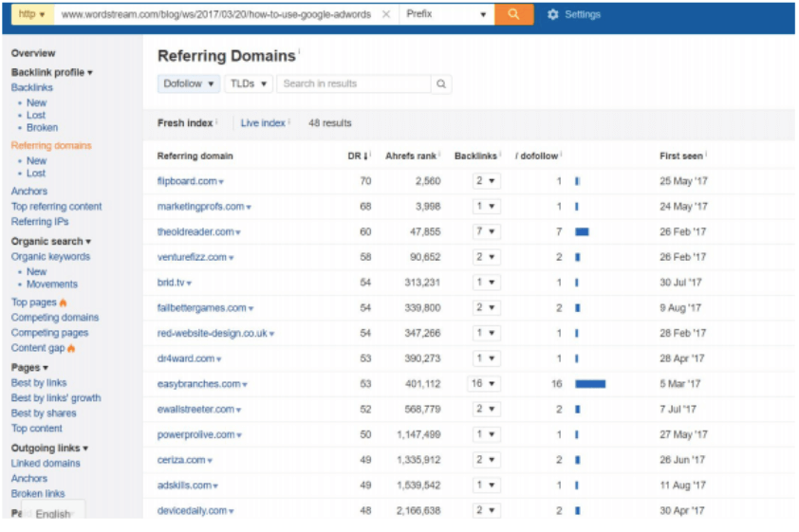The image size is (799, 532).
Task: Click the search icon in results filter
Action: click(441, 84)
